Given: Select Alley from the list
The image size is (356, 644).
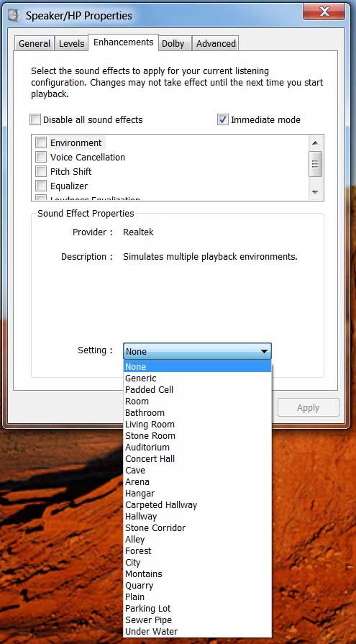Looking at the screenshot, I should (x=198, y=539).
